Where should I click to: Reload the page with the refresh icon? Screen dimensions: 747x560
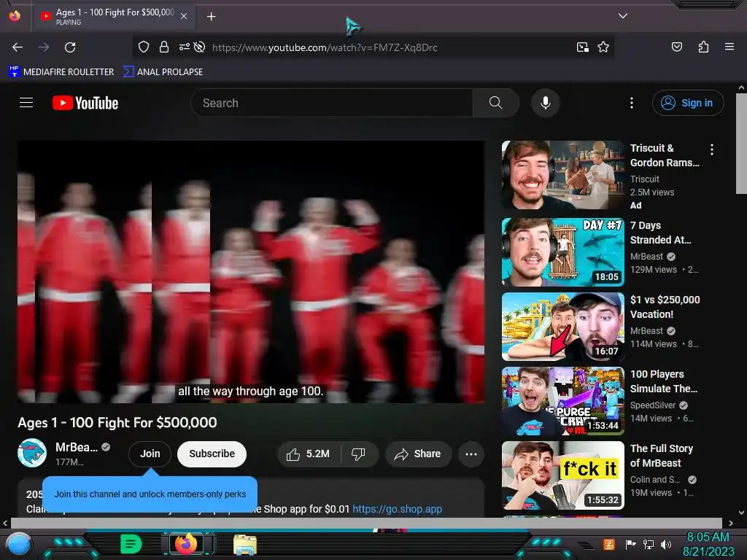click(x=70, y=47)
